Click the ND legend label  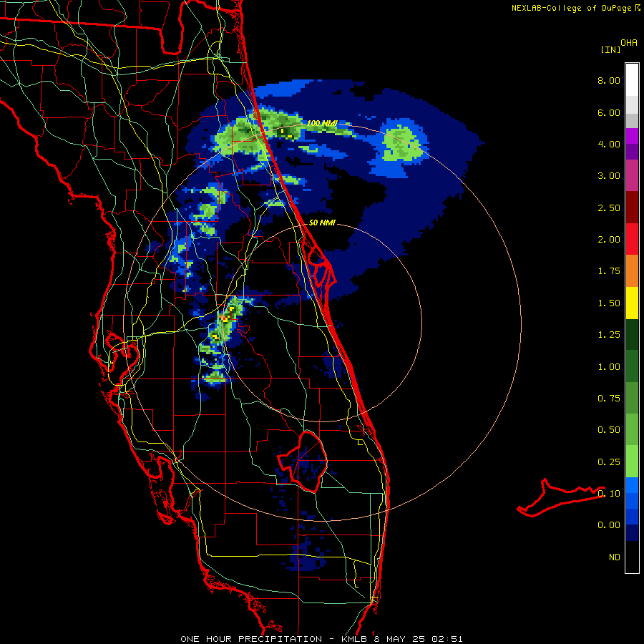tap(615, 557)
